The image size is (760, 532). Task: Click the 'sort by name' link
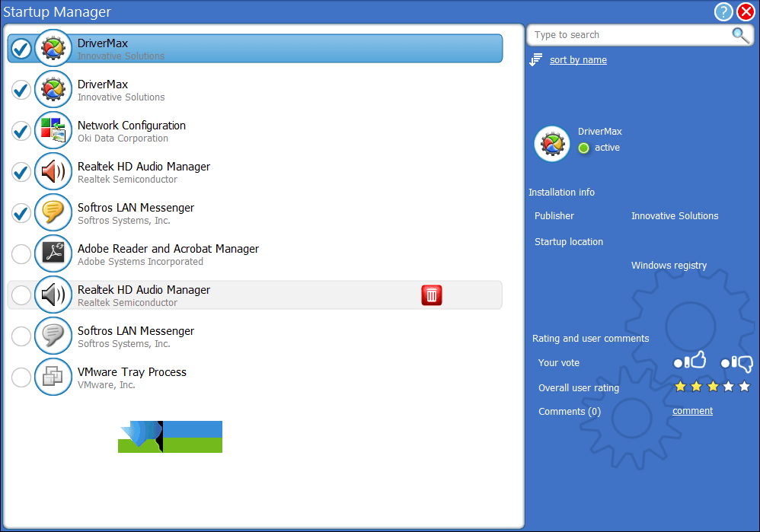pos(578,60)
